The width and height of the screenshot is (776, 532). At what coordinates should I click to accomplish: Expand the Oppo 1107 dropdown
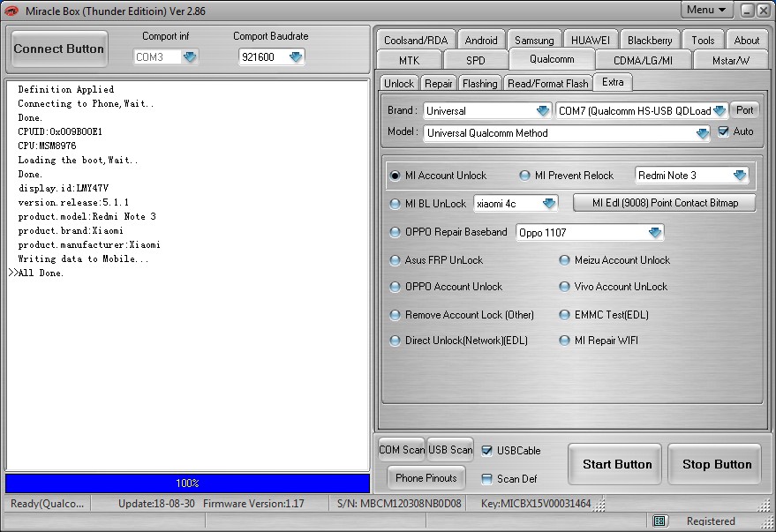click(x=655, y=232)
